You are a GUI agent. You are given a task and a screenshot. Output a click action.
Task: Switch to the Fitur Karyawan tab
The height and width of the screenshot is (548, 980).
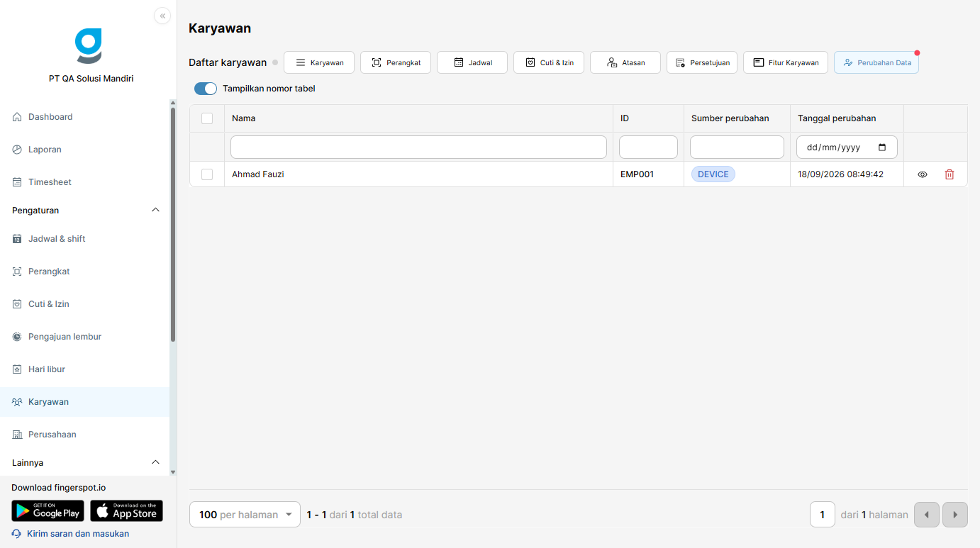pyautogui.click(x=786, y=62)
